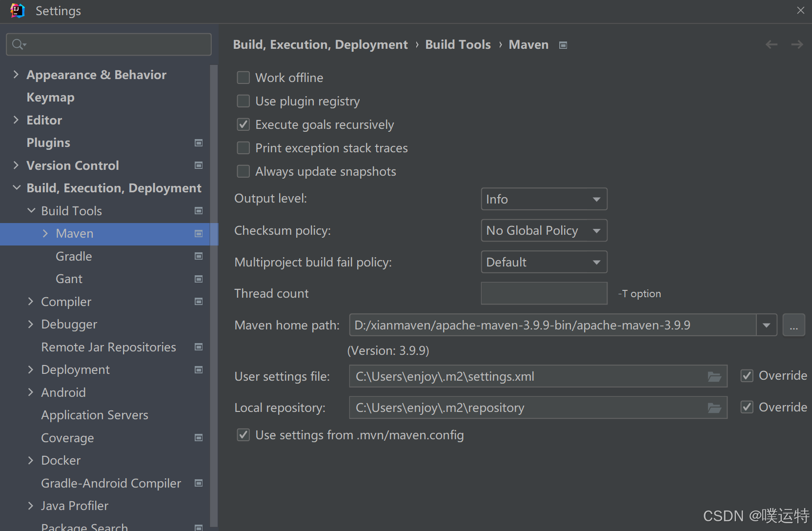Click the project-level icon next to Version Control

(x=199, y=165)
